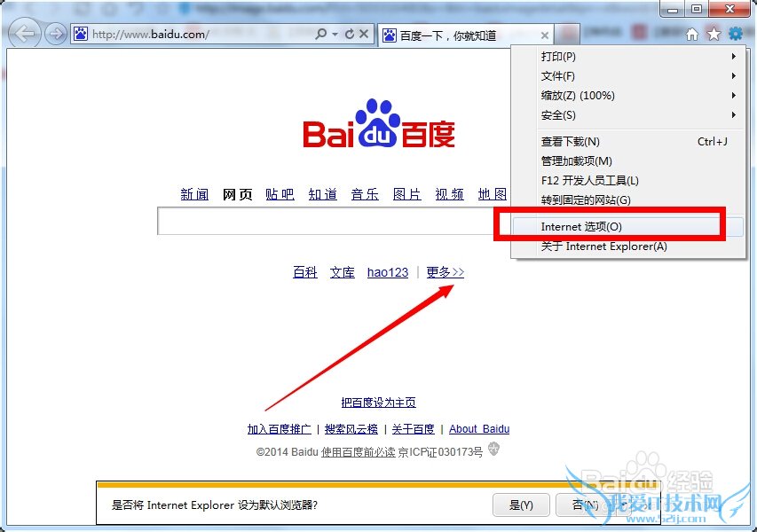Image resolution: width=757 pixels, height=532 pixels.
Task: Go back with the browser Back arrow
Action: click(24, 34)
